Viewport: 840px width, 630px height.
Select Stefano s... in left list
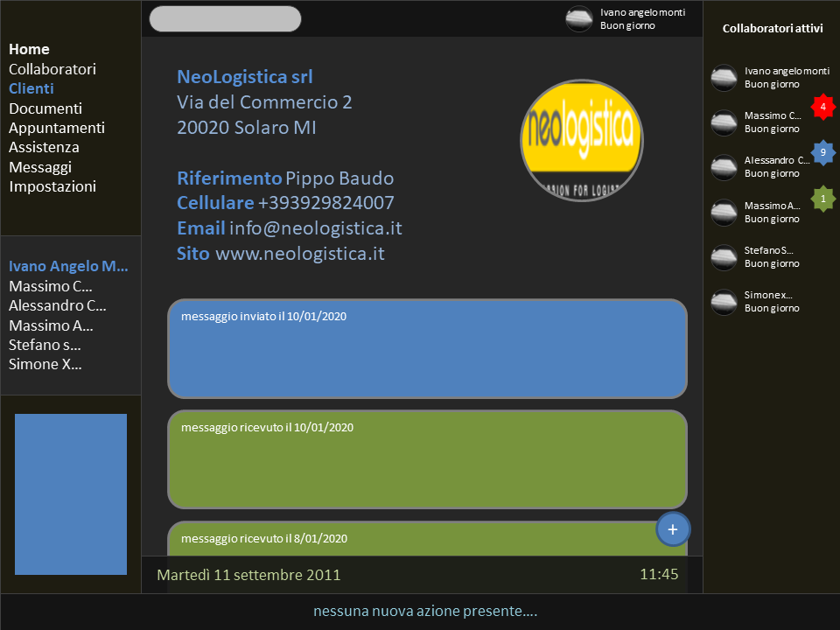45,345
